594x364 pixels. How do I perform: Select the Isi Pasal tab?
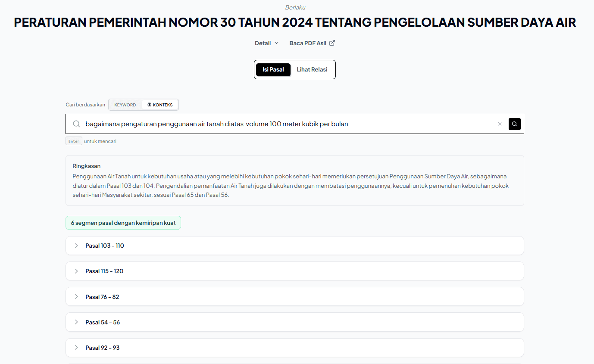(273, 69)
